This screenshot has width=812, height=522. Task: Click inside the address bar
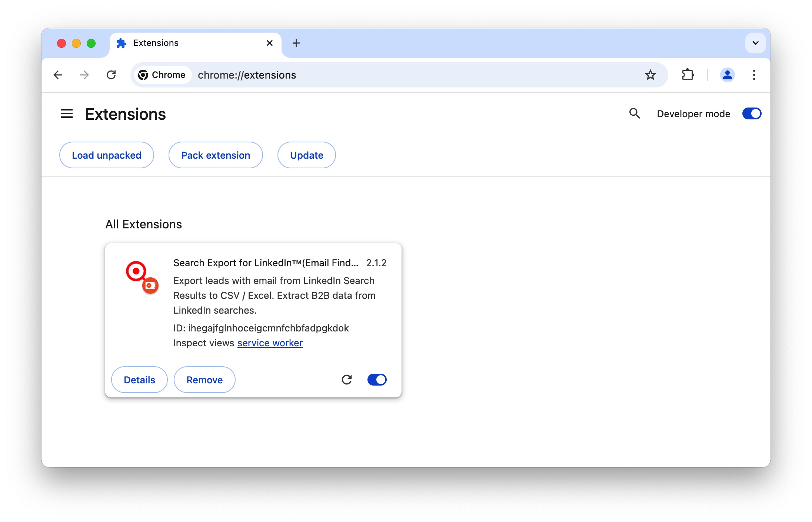(x=333, y=75)
